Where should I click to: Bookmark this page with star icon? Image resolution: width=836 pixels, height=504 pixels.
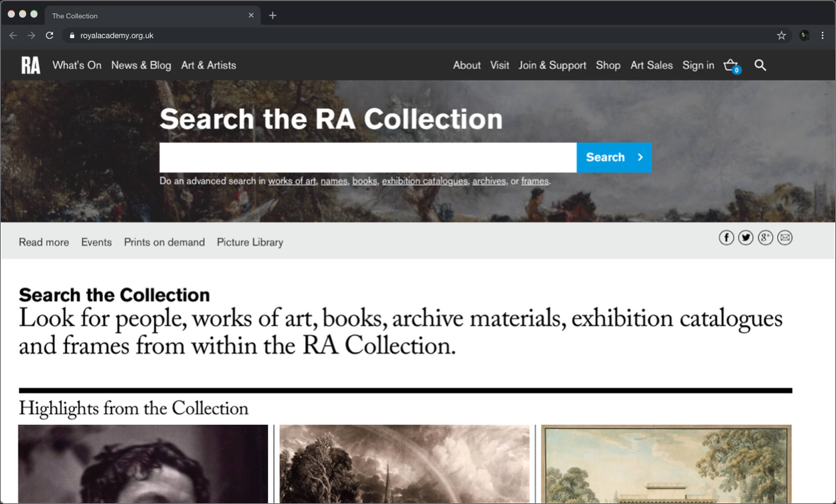(x=781, y=35)
